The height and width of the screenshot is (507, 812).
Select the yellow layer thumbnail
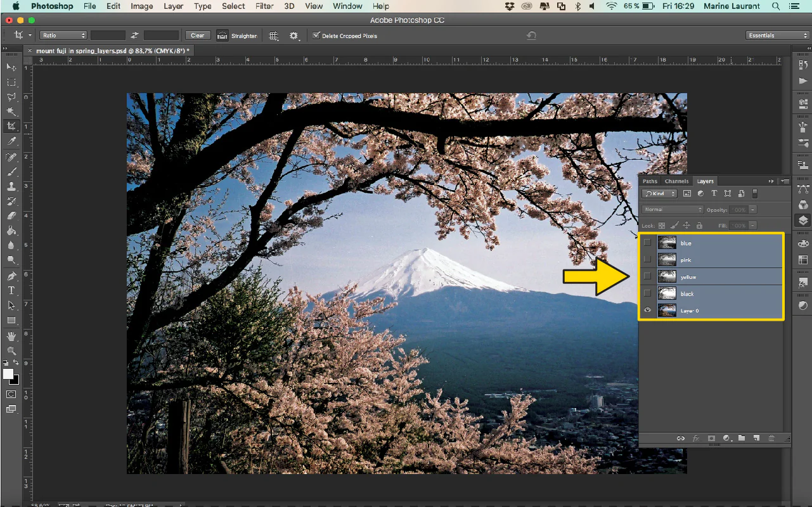667,276
